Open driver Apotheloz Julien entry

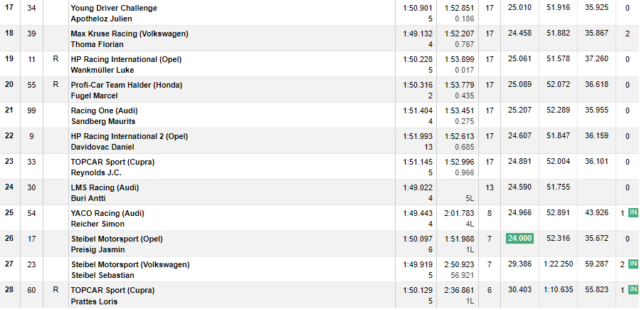click(x=102, y=19)
